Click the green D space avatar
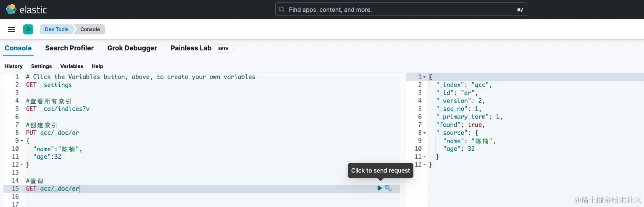The image size is (644, 207). click(x=28, y=29)
